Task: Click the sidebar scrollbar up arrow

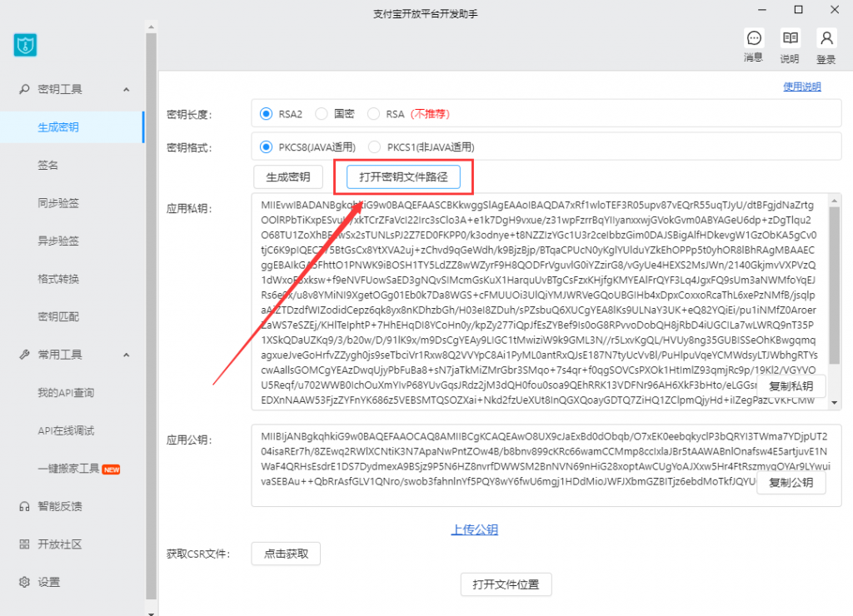Action: point(152,27)
